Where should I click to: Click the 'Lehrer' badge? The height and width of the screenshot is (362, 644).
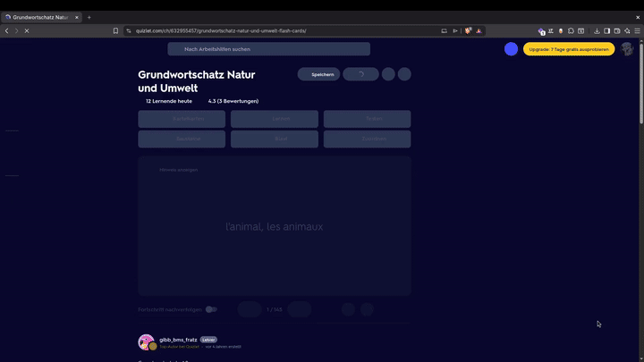pyautogui.click(x=208, y=340)
